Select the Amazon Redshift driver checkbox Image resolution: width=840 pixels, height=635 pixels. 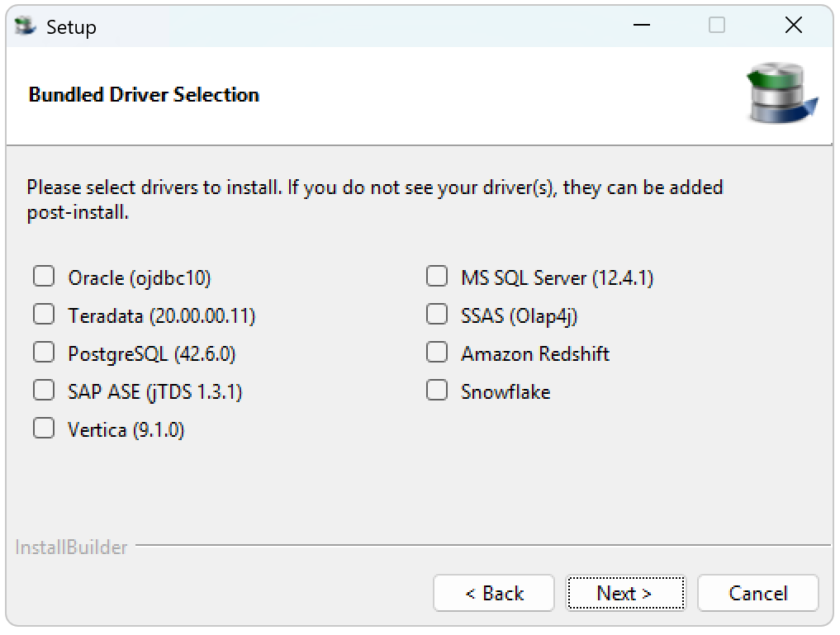(437, 353)
